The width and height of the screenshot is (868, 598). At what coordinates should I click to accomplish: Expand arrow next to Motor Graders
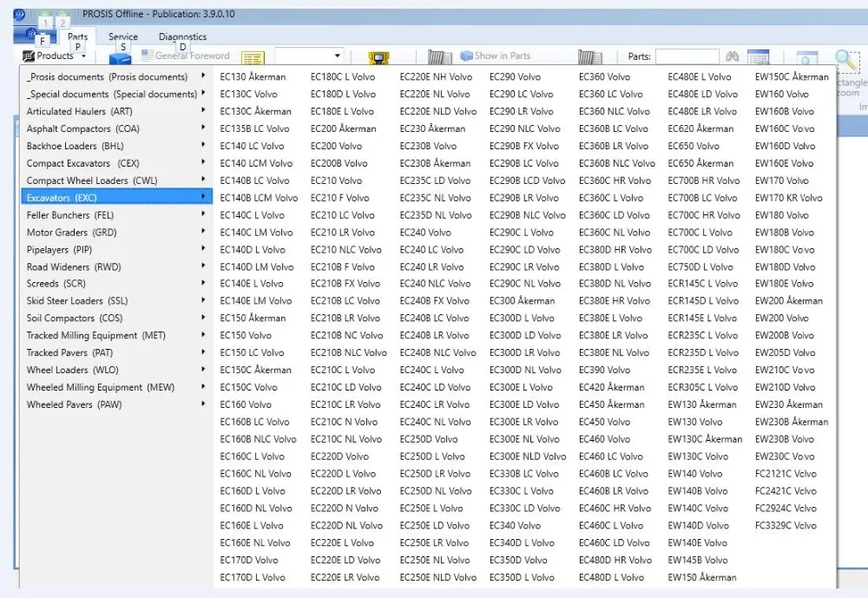203,231
